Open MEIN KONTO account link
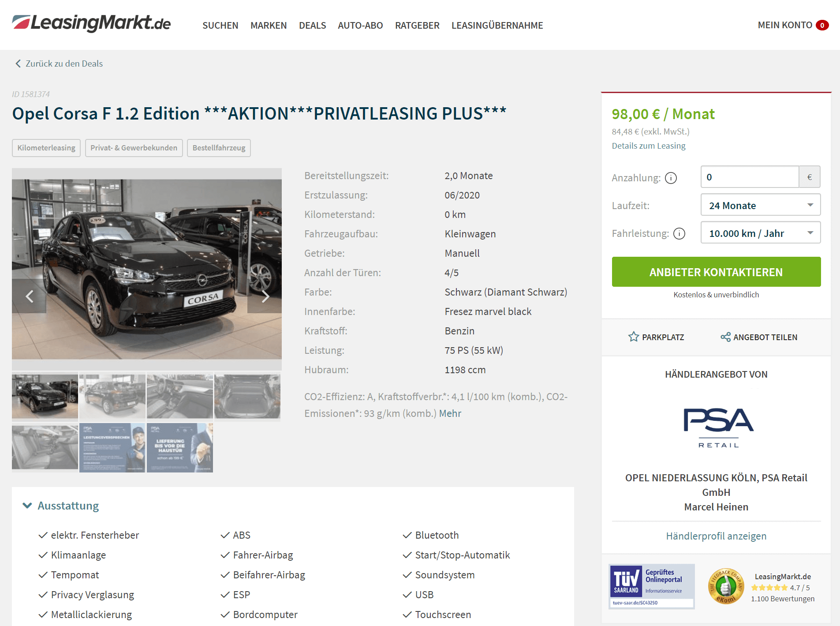 785,25
